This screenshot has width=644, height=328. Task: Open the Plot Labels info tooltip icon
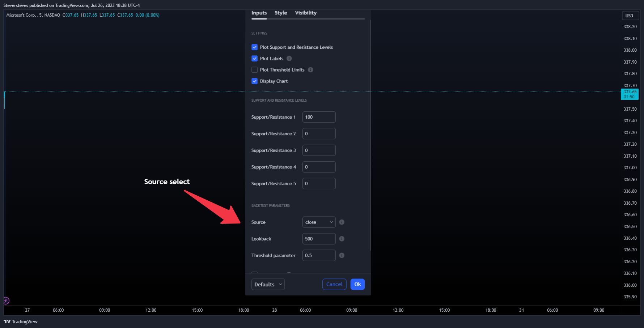(x=289, y=59)
